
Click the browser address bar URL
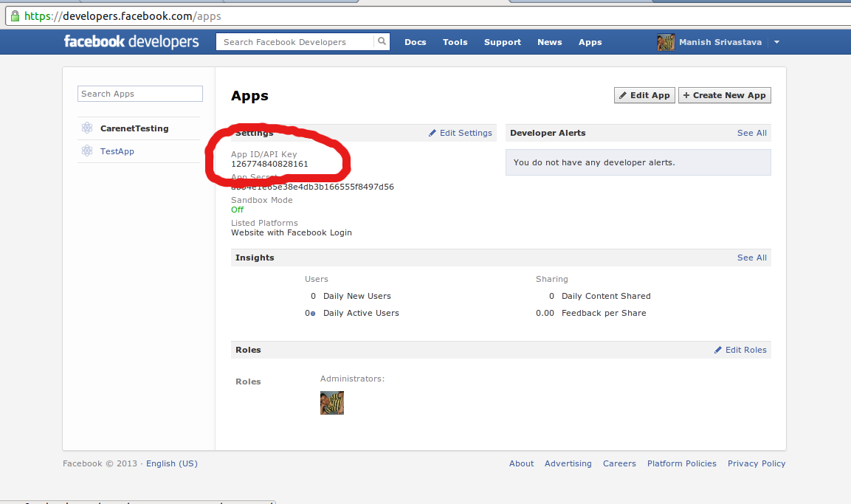(123, 15)
